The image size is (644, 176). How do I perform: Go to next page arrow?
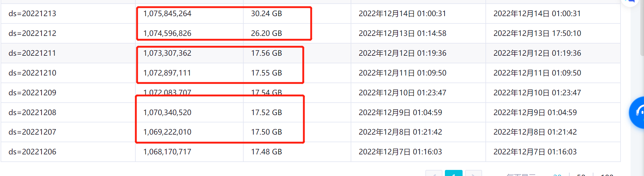pyautogui.click(x=473, y=174)
